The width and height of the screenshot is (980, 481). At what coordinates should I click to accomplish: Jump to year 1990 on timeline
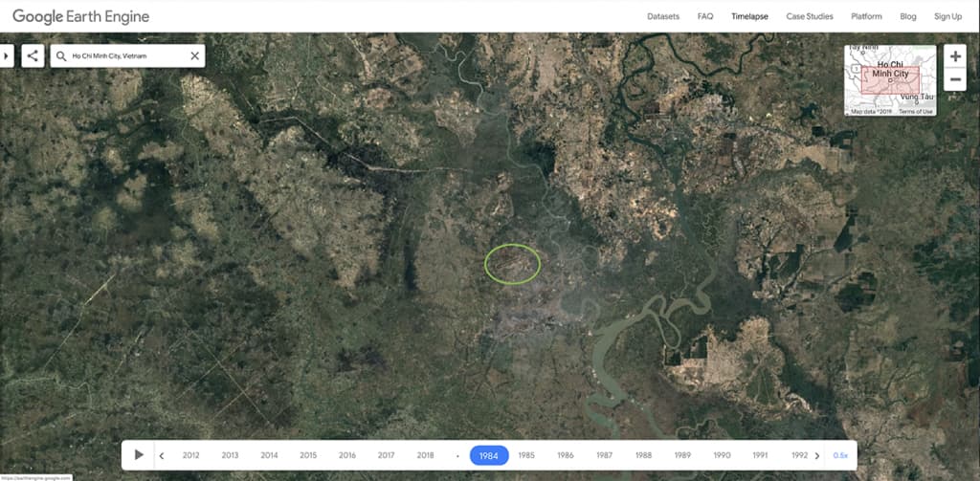[722, 455]
